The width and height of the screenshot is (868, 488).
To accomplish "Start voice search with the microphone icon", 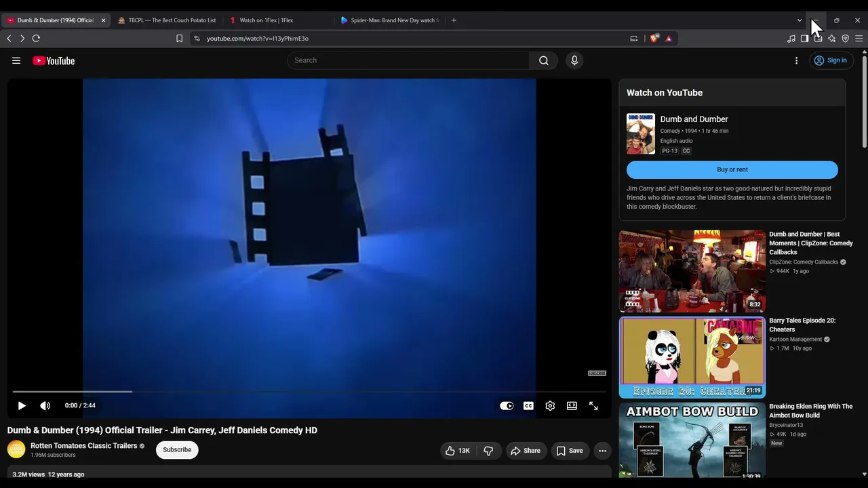I will 574,60.
